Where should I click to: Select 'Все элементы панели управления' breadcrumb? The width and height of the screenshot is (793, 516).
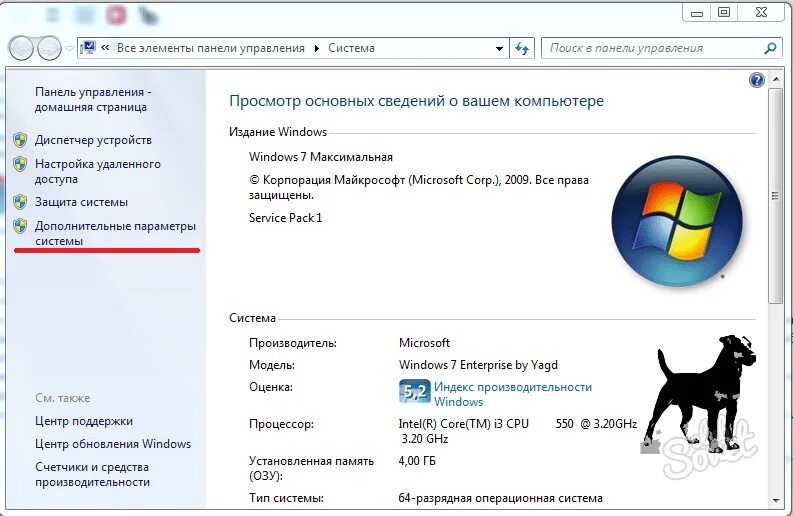[211, 48]
